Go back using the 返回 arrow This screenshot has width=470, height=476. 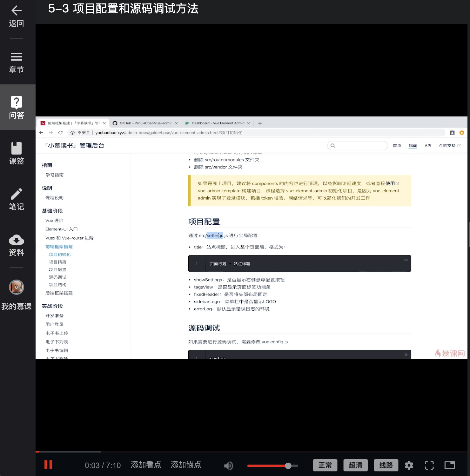17,17
